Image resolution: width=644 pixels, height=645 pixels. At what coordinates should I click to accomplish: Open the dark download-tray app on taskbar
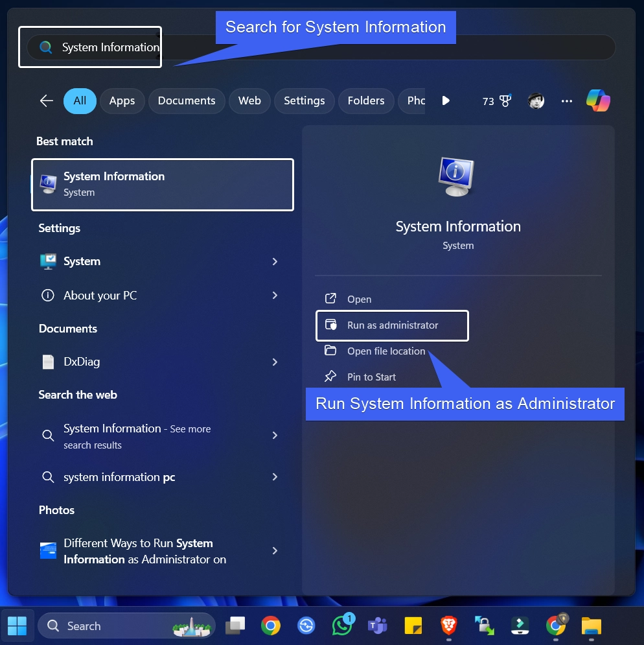pos(520,626)
